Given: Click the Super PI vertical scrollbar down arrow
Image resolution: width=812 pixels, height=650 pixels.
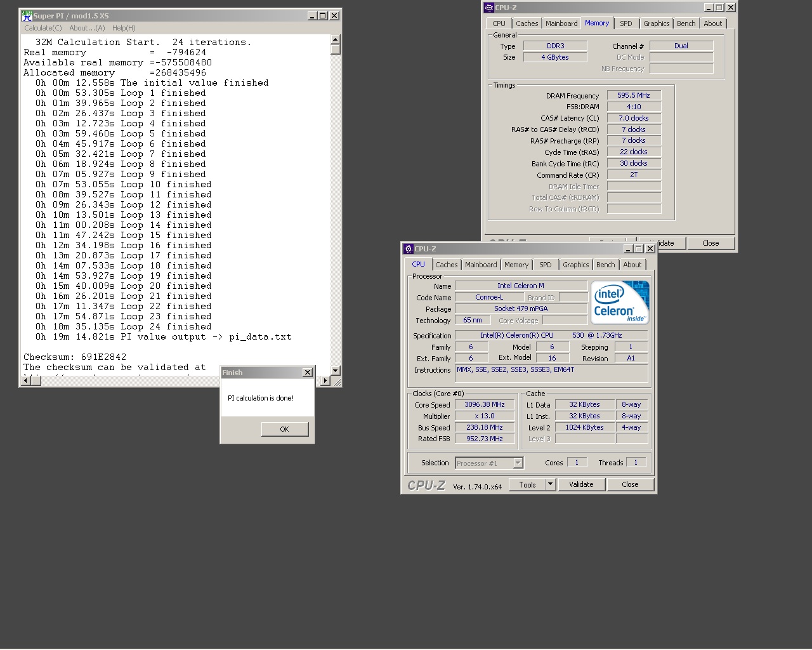Looking at the screenshot, I should point(336,370).
